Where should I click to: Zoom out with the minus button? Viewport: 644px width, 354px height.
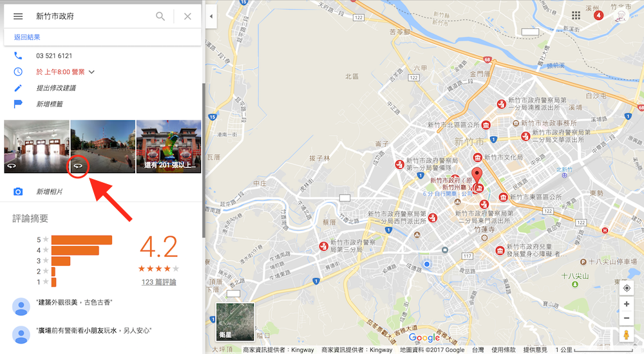(627, 318)
